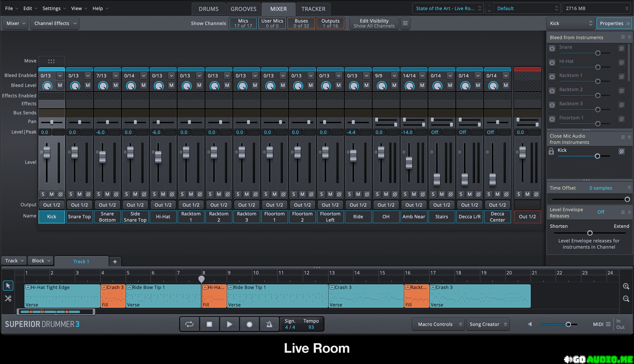The image size is (634, 364).
Task: Select the arrow pointer tool in track
Action: coord(8,285)
